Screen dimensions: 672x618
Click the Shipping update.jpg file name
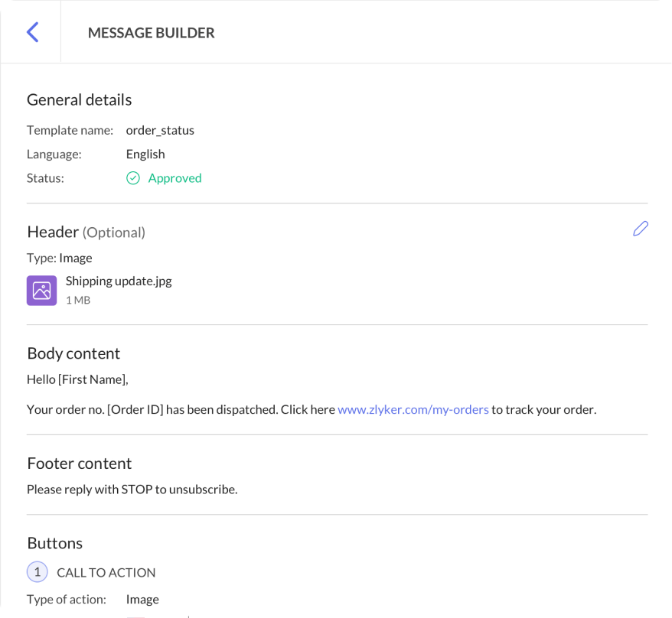[119, 281]
